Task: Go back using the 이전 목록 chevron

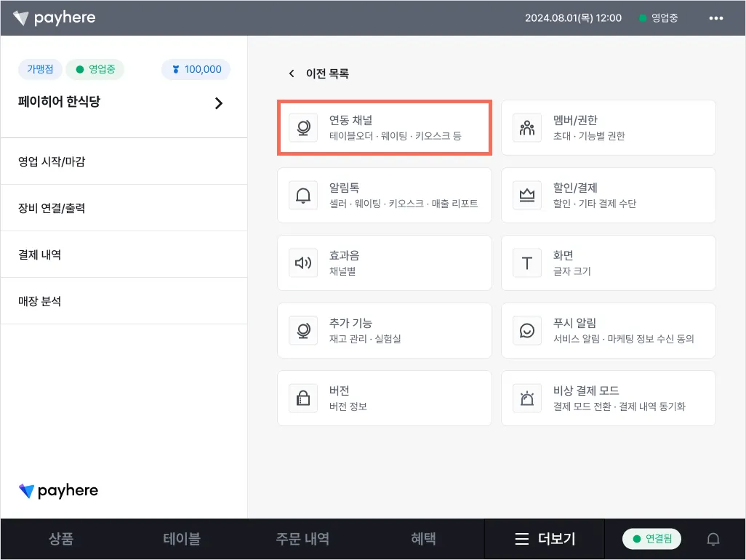Action: click(292, 73)
